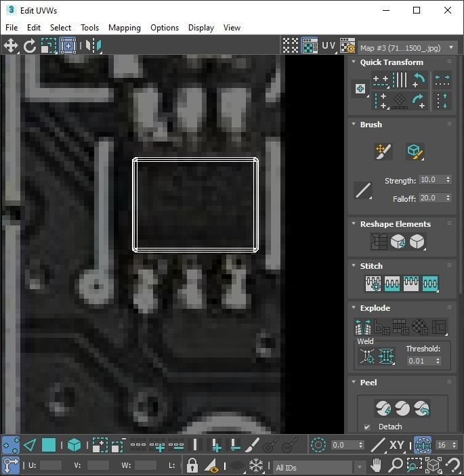This screenshot has height=476, width=464.
Task: Adjust the Strength spinner arrows
Action: [x=448, y=179]
